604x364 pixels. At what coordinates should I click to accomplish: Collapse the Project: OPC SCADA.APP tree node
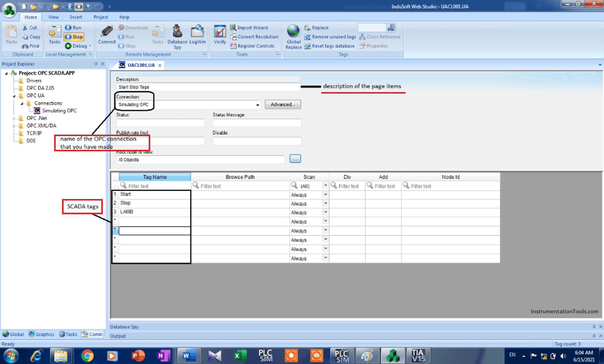(x=6, y=73)
